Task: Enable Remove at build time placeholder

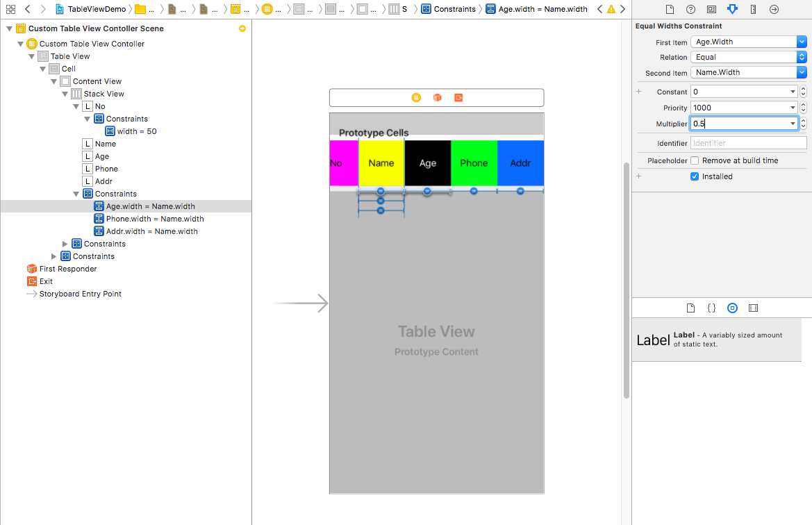Action: 695,160
